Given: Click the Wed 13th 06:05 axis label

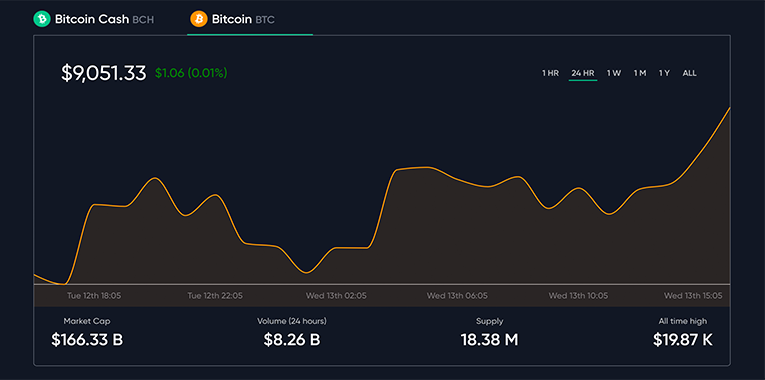Looking at the screenshot, I should [x=457, y=296].
